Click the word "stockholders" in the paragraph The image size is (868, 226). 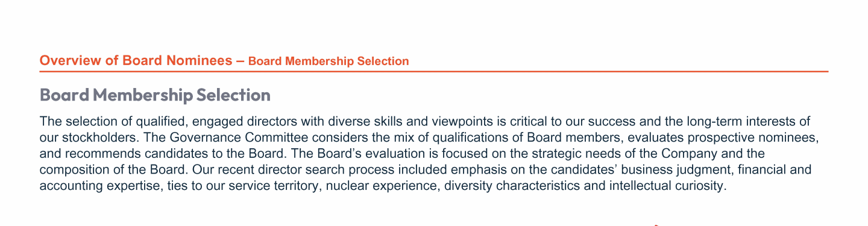click(x=84, y=137)
